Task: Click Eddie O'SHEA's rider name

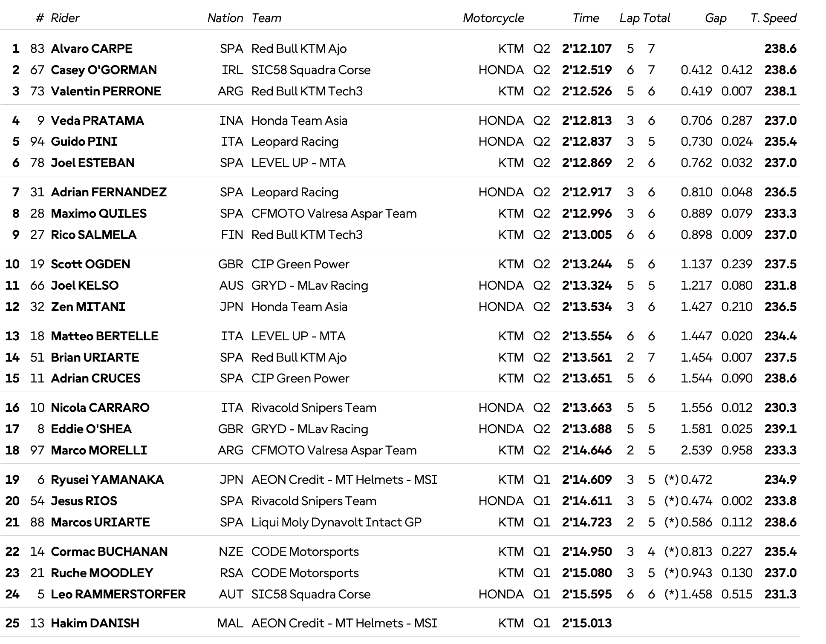Action: (91, 429)
